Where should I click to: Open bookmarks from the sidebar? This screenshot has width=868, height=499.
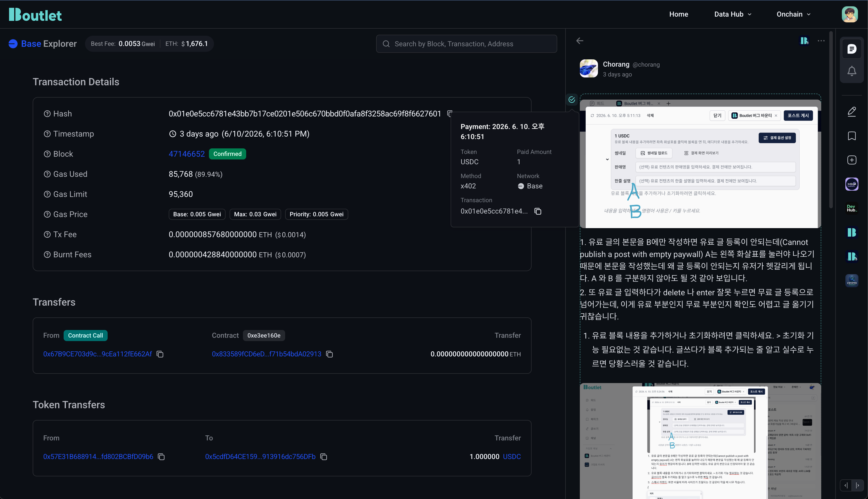tap(852, 136)
